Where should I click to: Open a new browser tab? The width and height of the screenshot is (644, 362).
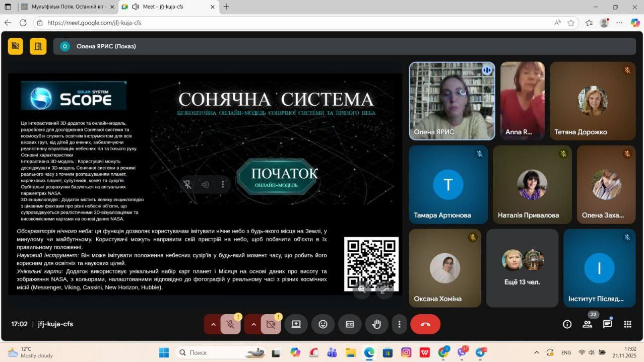pyautogui.click(x=226, y=7)
